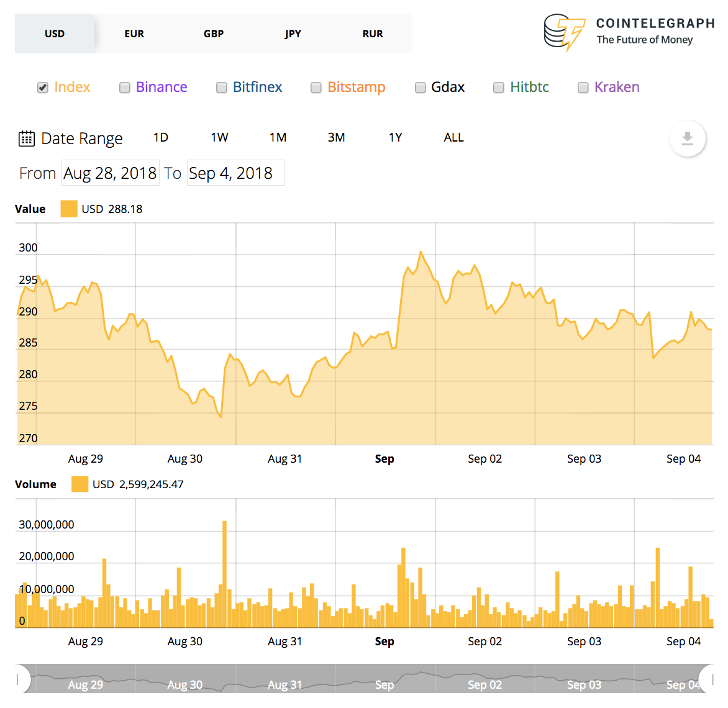The height and width of the screenshot is (708, 728).
Task: Select the 1M date range
Action: click(278, 137)
